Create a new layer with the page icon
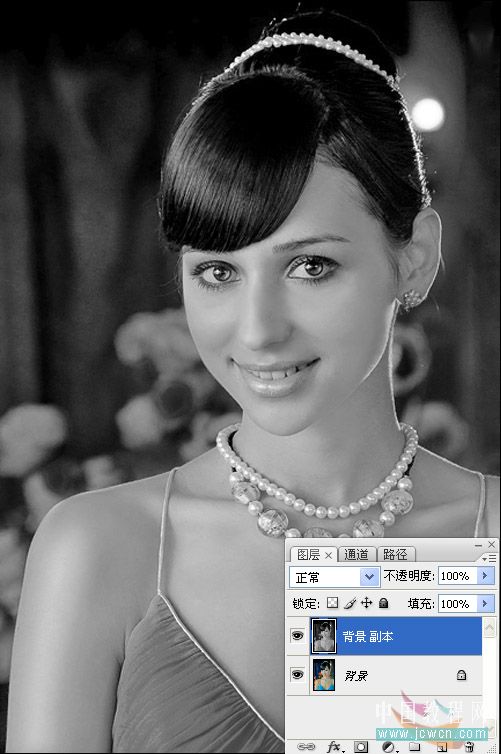The width and height of the screenshot is (501, 754). click(x=442, y=746)
